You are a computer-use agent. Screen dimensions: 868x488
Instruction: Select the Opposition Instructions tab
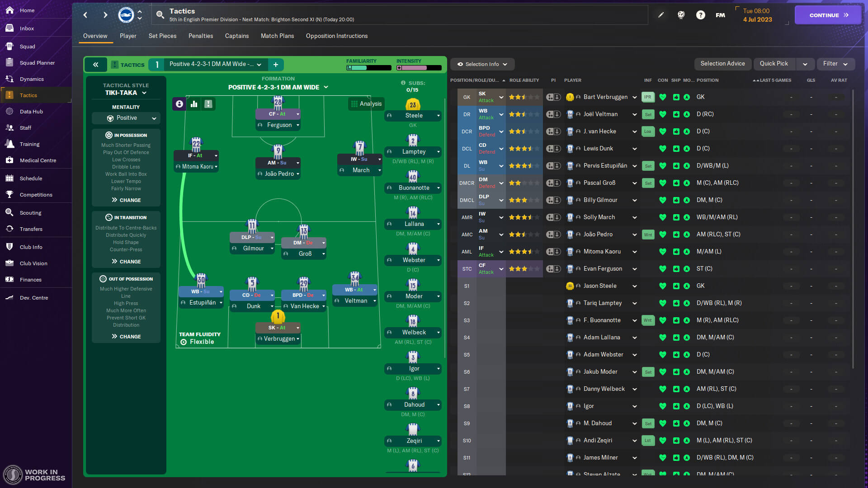pyautogui.click(x=337, y=36)
